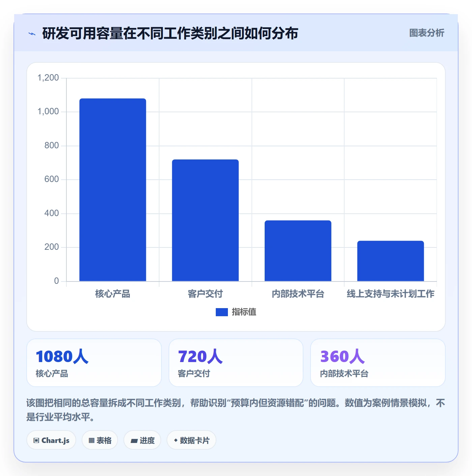Image resolution: width=472 pixels, height=476 pixels.
Task: Click the description paragraph starting 该图把相同的总容量
Action: pos(236,410)
